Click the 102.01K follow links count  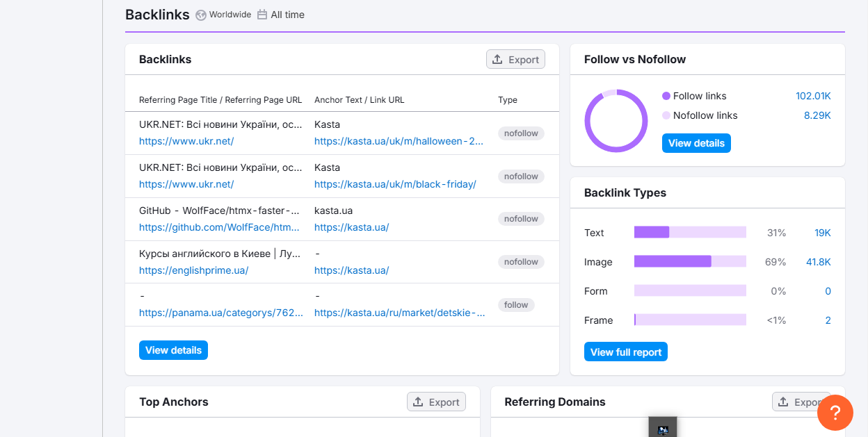point(813,96)
